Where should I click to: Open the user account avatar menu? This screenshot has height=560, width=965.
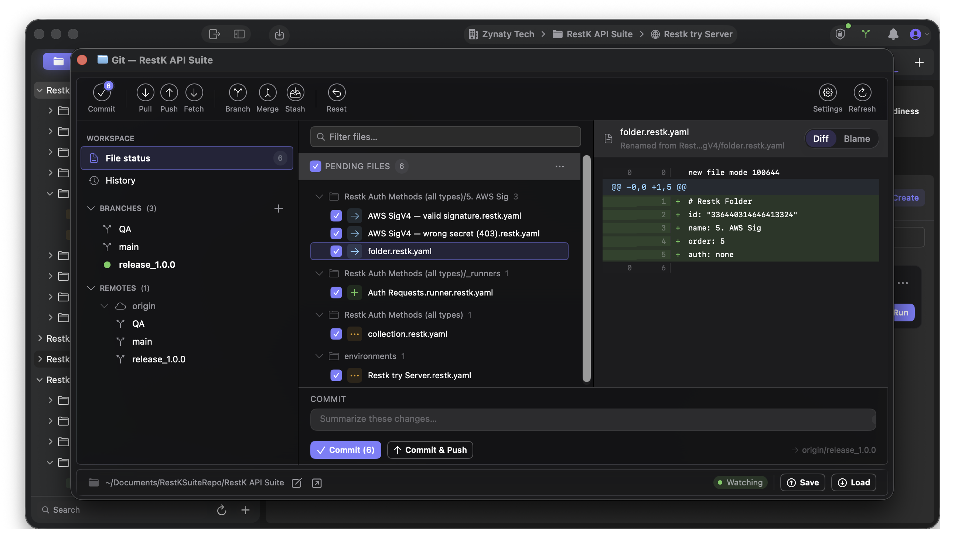(x=915, y=34)
